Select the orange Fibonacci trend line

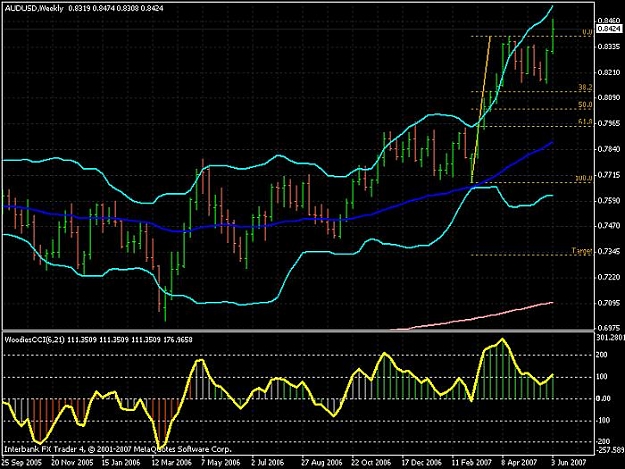coord(481,110)
